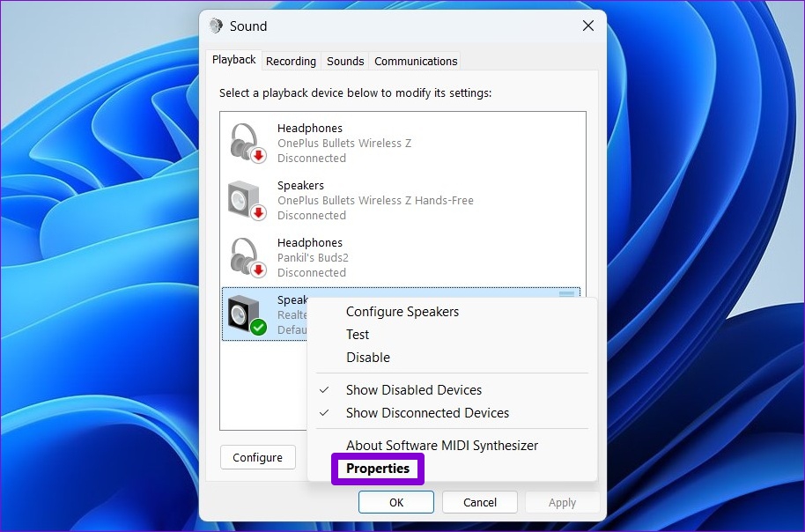Click the default Realtek speakers icon
805x532 pixels.
(247, 314)
